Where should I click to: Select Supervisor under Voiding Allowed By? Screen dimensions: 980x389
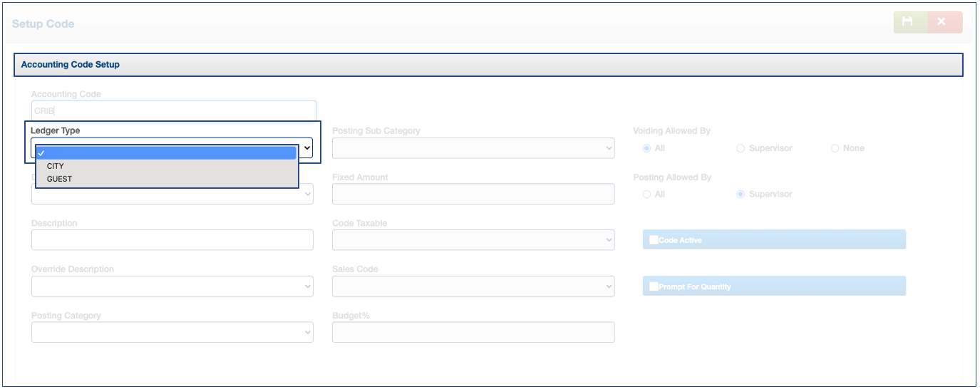741,148
